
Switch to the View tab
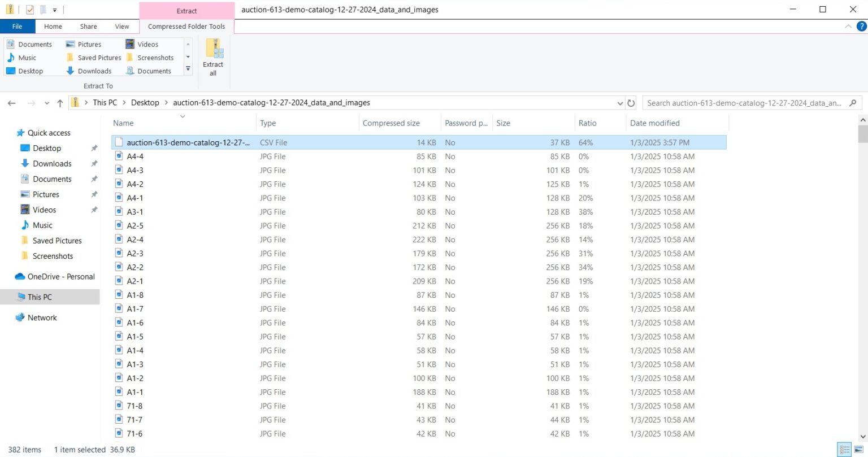(x=122, y=27)
